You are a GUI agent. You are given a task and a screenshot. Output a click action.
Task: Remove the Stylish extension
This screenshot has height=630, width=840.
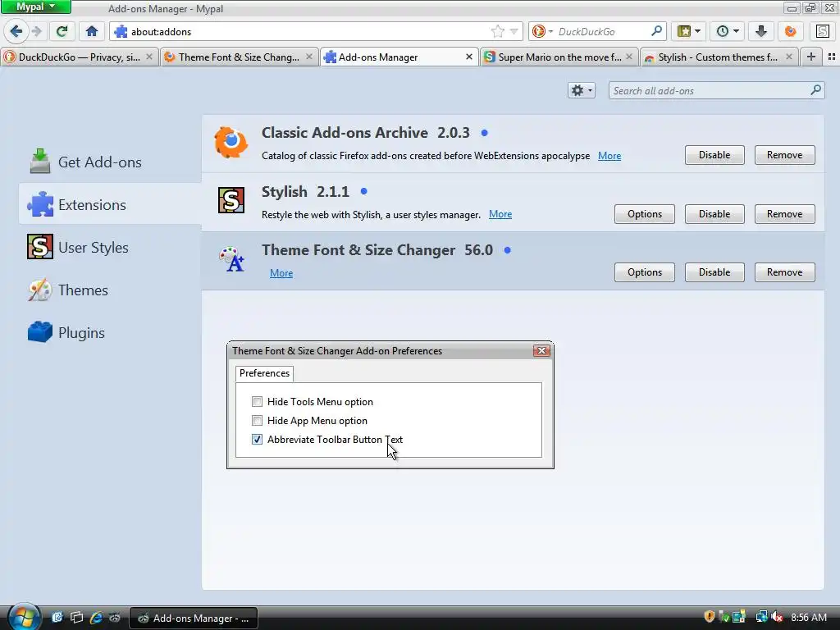coord(784,214)
